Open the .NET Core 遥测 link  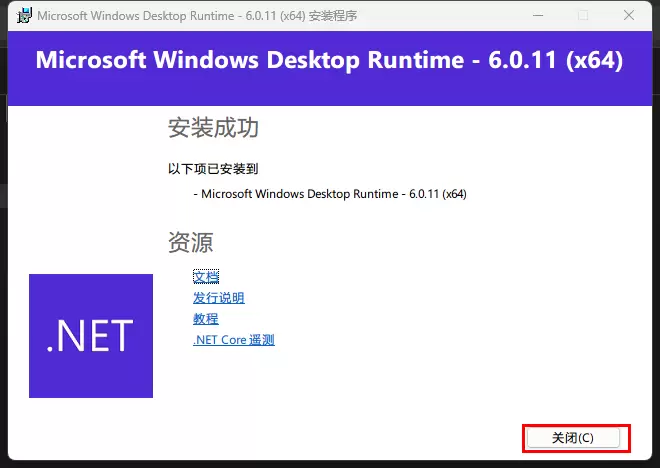pos(234,340)
